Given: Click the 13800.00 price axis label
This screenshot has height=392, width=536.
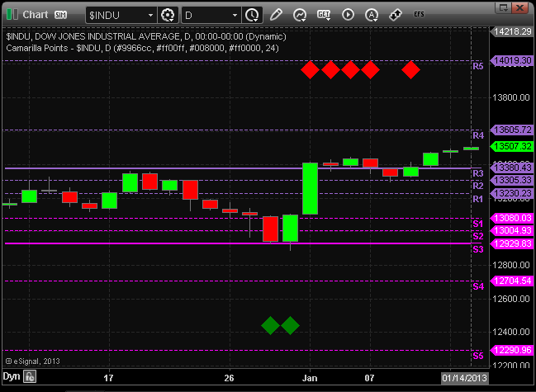Looking at the screenshot, I should pos(511,98).
